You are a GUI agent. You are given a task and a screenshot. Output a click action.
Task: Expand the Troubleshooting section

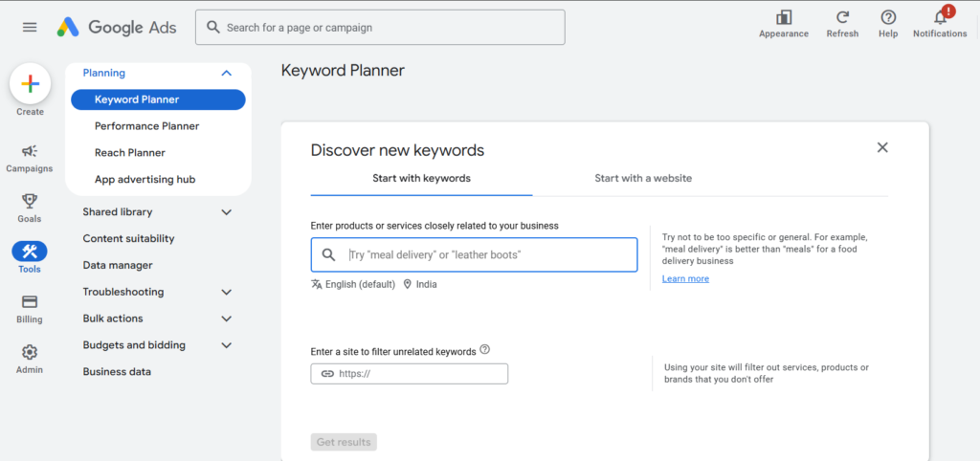(x=227, y=293)
